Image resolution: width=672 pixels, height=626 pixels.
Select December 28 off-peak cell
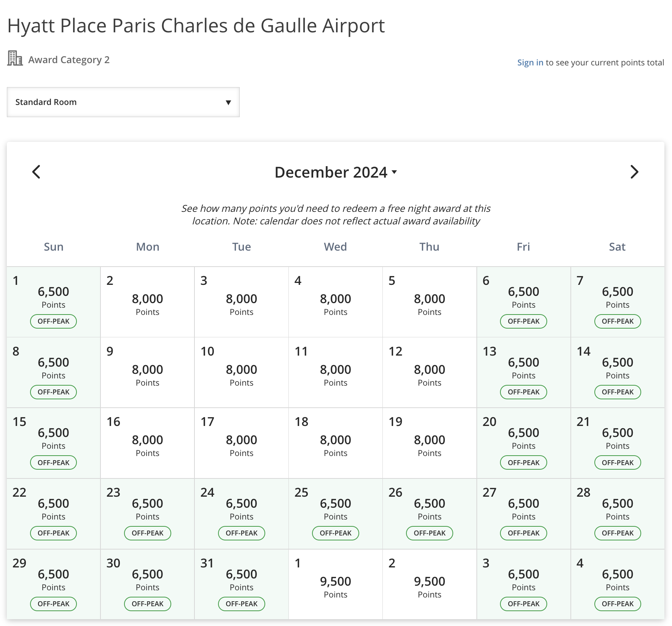point(618,514)
